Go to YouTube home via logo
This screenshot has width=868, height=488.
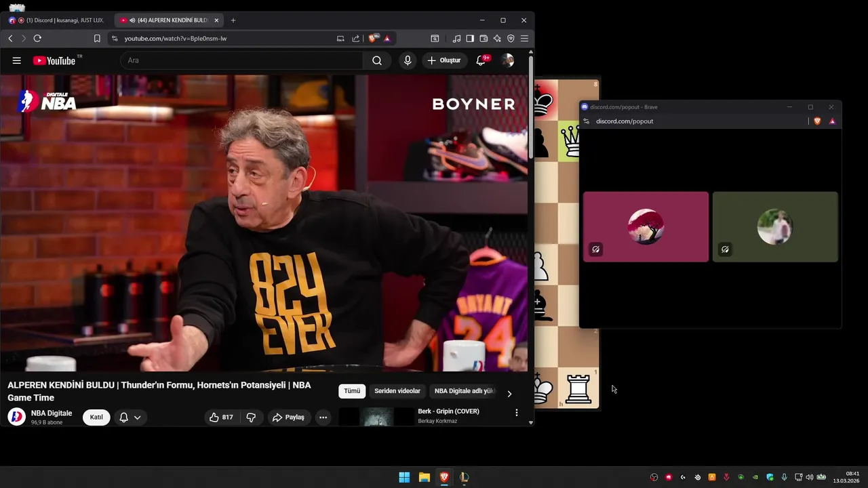click(x=54, y=60)
